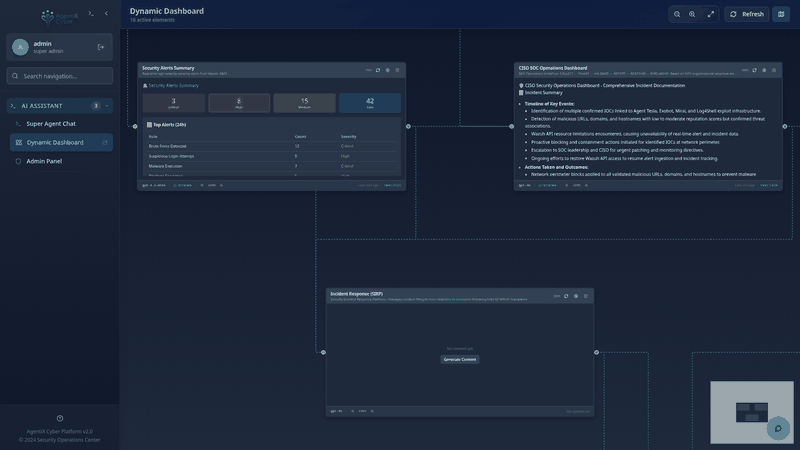Toggle the minimap icon in top toolbar
The image size is (800, 450).
pos(781,14)
